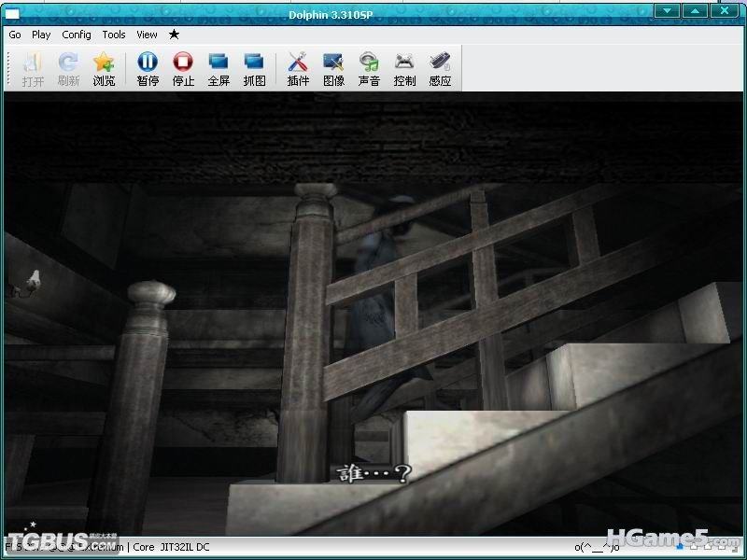Minimize the Dolphin window with the down-arrow button
Viewport: 747px width, 560px height.
(x=667, y=10)
